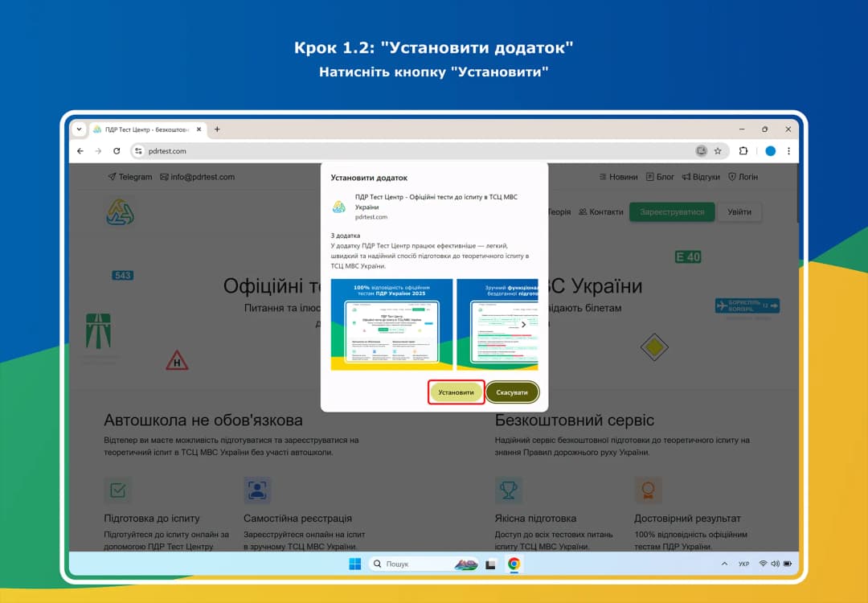The image size is (868, 603).
Task: Click the Безкоштовний сервіс heading
Action: (x=575, y=420)
